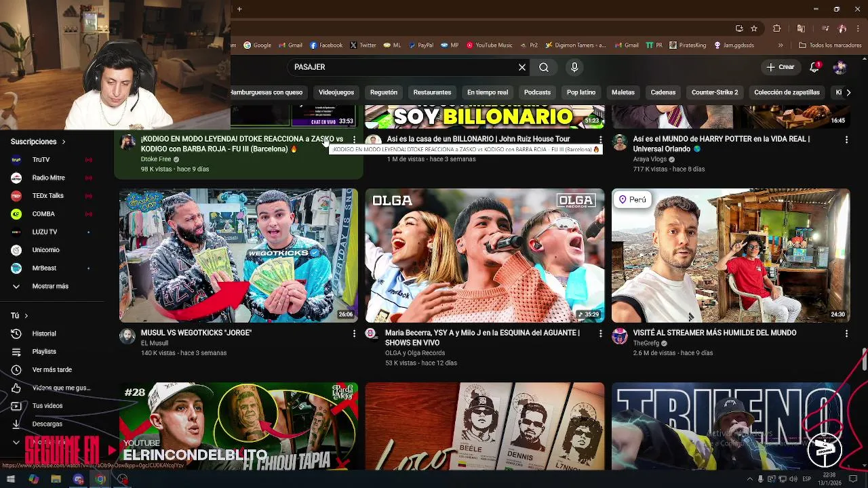The width and height of the screenshot is (868, 488).
Task: Open the notifications bell
Action: click(x=814, y=67)
